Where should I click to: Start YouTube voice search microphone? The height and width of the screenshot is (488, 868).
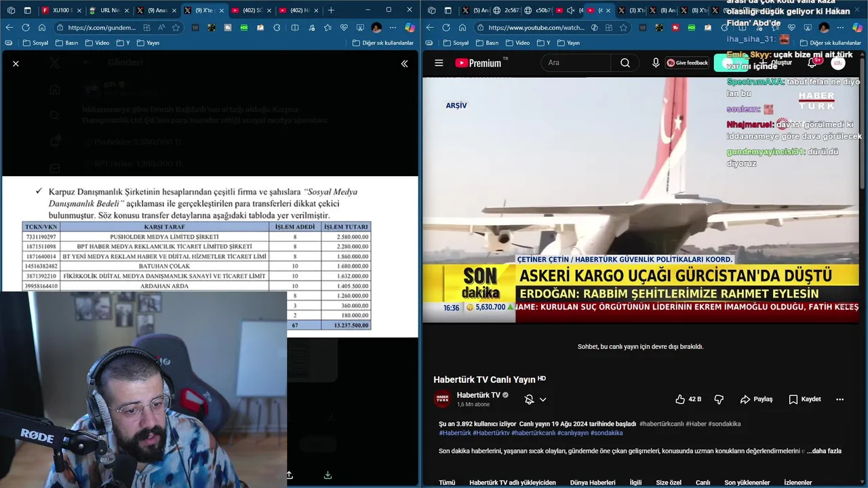pos(655,63)
